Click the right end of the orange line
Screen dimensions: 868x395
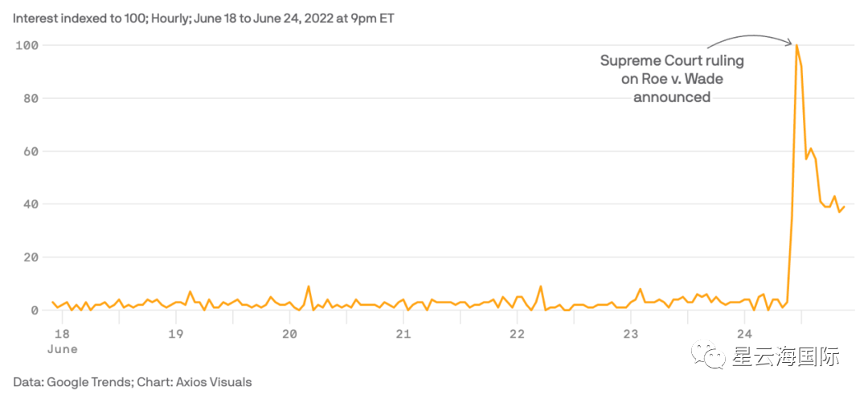(x=844, y=207)
